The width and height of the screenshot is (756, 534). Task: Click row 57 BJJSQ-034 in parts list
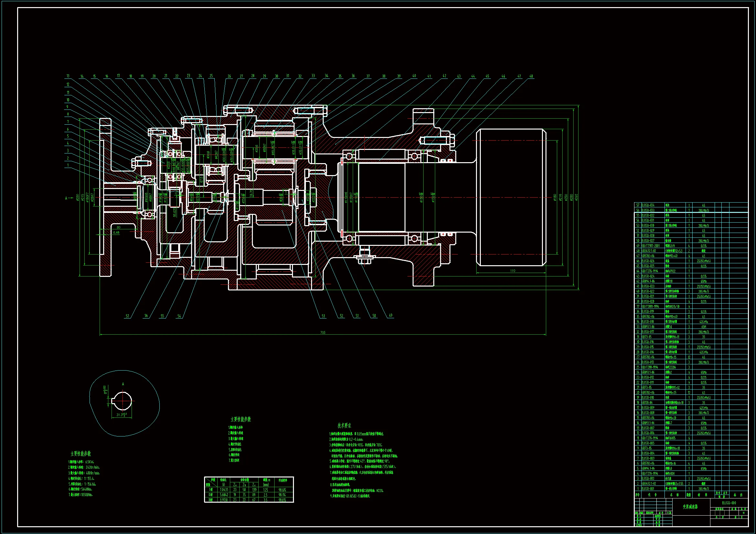648,205
